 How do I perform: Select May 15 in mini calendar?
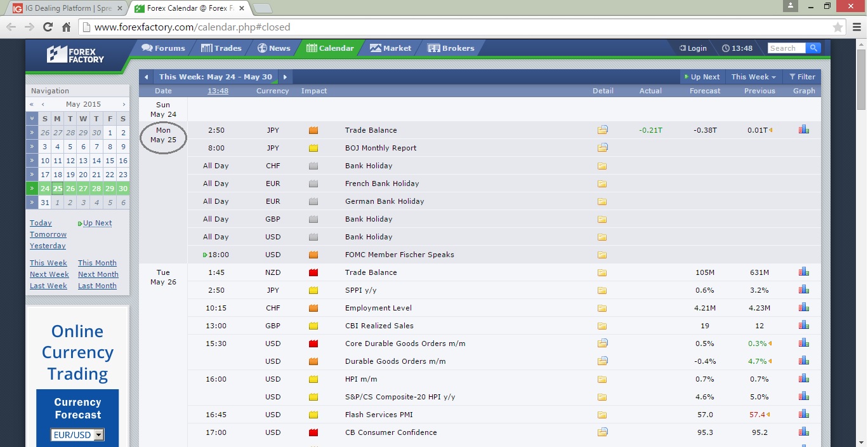coord(110,161)
